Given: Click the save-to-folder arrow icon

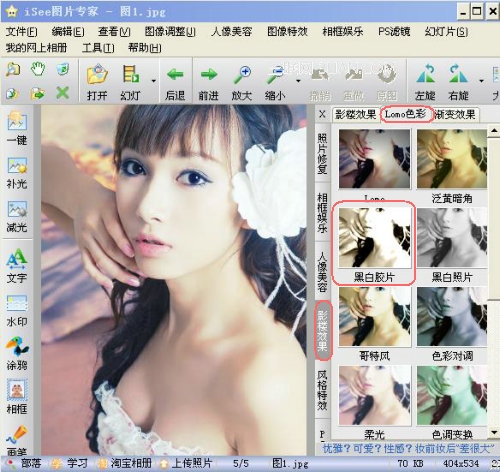Looking at the screenshot, I should [x=37, y=93].
